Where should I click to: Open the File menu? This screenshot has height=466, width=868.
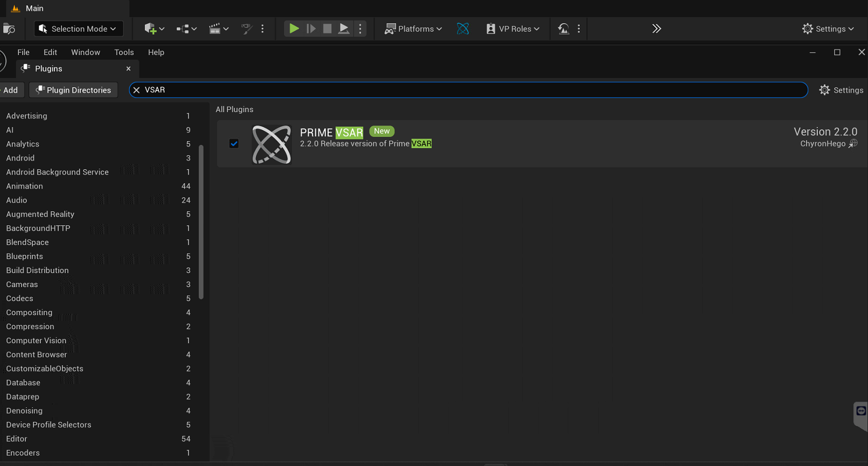pos(23,52)
